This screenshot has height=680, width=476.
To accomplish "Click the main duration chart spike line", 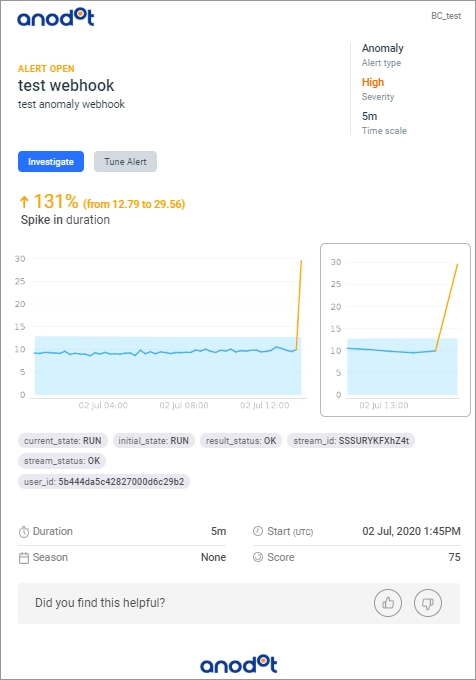I will [x=299, y=304].
